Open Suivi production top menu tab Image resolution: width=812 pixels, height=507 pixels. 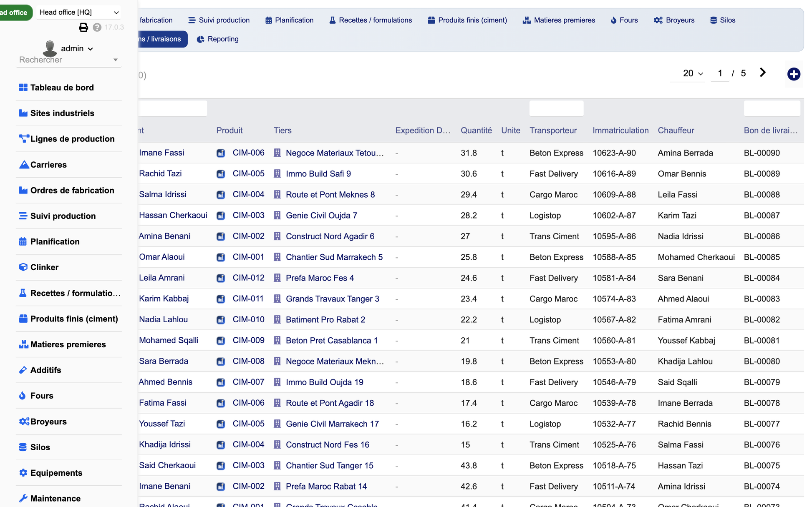[219, 20]
